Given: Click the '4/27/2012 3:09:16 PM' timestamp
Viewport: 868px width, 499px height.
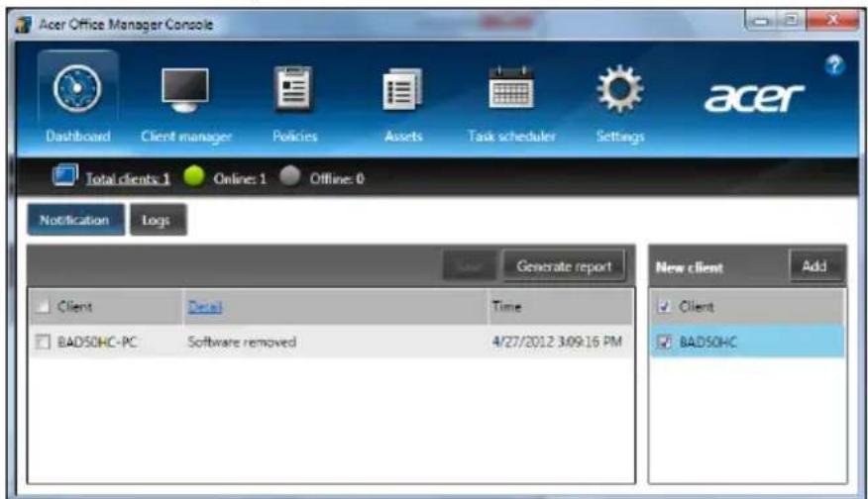Looking at the screenshot, I should coord(557,342).
